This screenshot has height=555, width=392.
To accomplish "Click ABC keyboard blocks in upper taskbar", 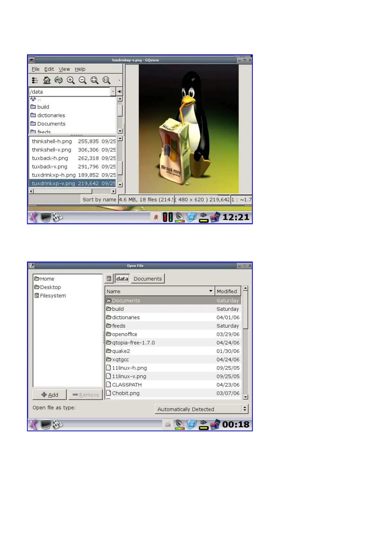I will click(x=57, y=217).
